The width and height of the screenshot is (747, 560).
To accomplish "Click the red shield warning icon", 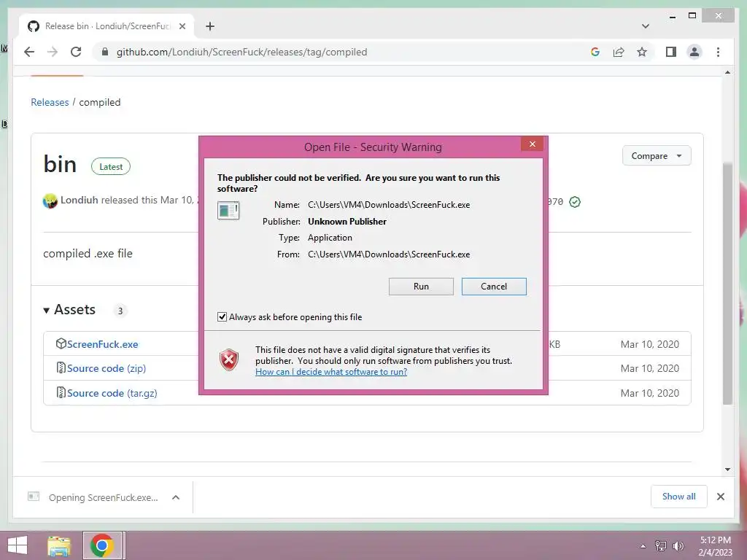I will [x=229, y=359].
